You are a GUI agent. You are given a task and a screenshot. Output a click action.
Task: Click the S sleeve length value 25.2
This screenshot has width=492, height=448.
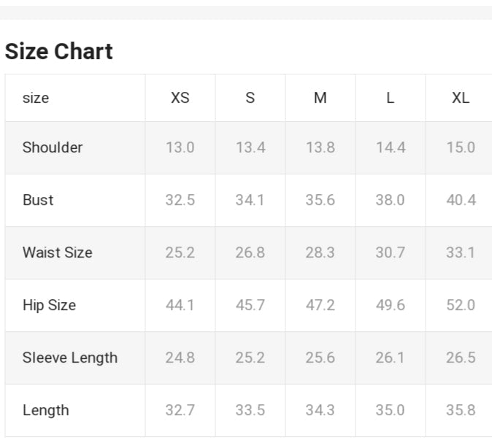250,358
